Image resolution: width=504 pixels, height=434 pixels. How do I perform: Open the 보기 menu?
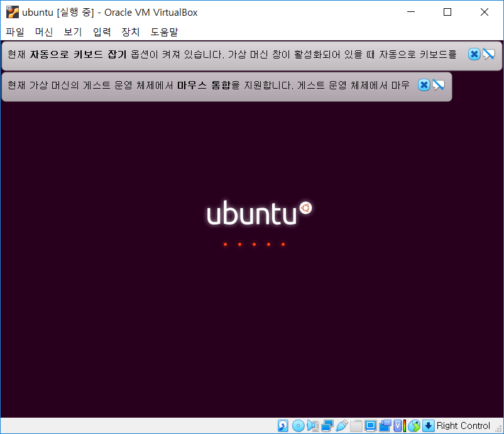73,32
